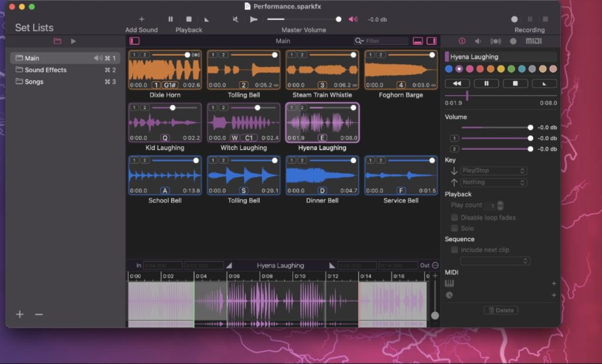Expand the Sequence clip selection dropdown
Image resolution: width=602 pixels, height=364 pixels.
495,261
